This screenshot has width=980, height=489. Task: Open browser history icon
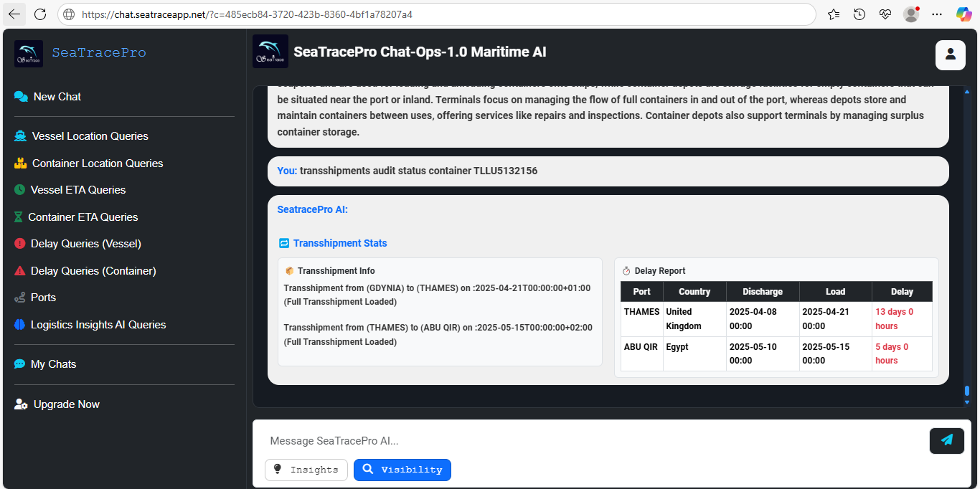(859, 14)
